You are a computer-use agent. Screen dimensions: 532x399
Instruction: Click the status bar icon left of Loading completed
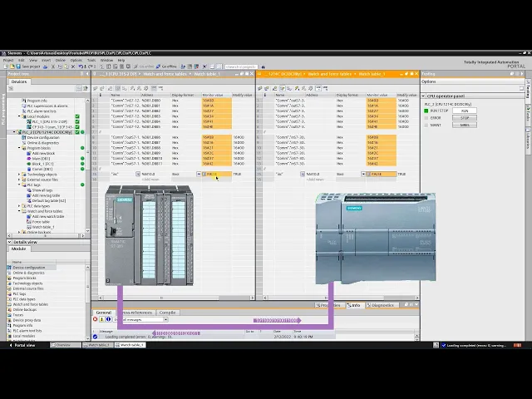[444, 345]
